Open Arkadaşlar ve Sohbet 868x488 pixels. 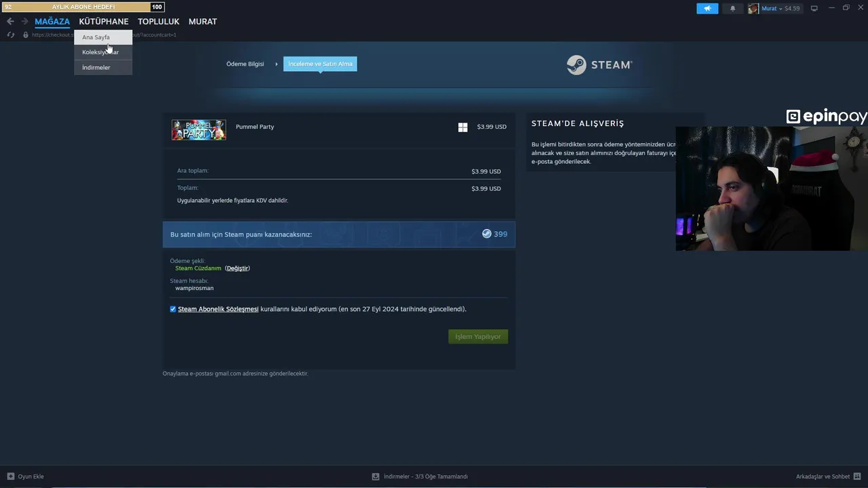(823, 476)
